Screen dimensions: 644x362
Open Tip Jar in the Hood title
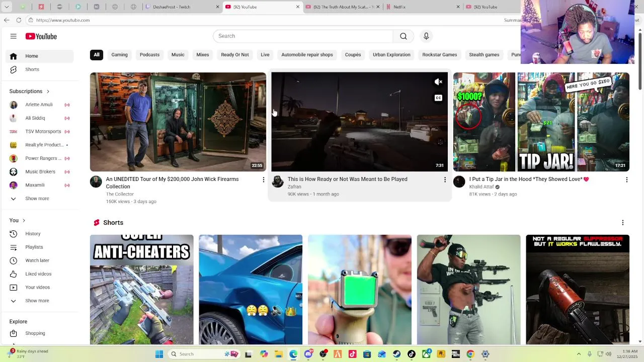(x=529, y=179)
